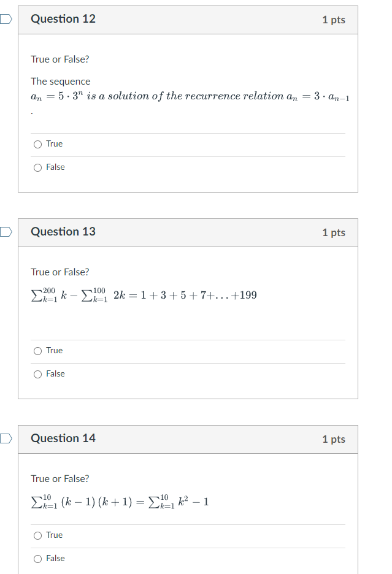The width and height of the screenshot is (392, 574).
Task: Choose True radio button for Question 13
Action: (x=38, y=351)
